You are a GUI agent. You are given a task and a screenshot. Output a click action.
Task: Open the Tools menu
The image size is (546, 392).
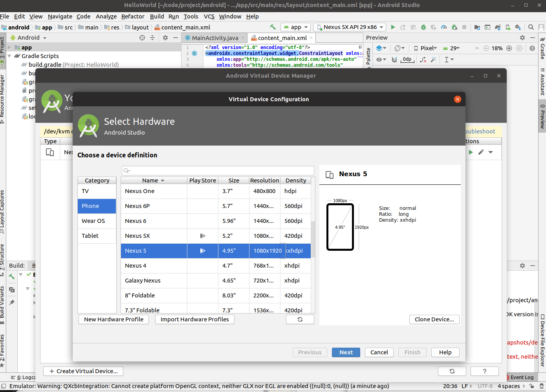(x=191, y=16)
